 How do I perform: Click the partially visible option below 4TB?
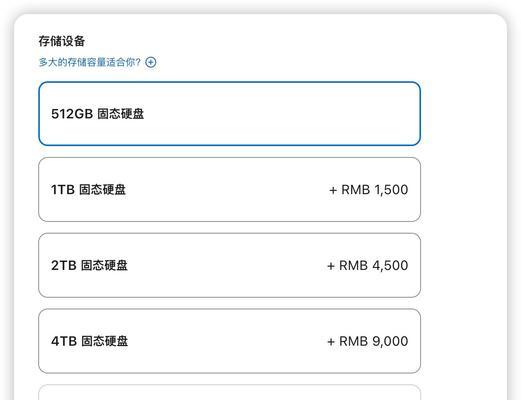click(x=229, y=392)
